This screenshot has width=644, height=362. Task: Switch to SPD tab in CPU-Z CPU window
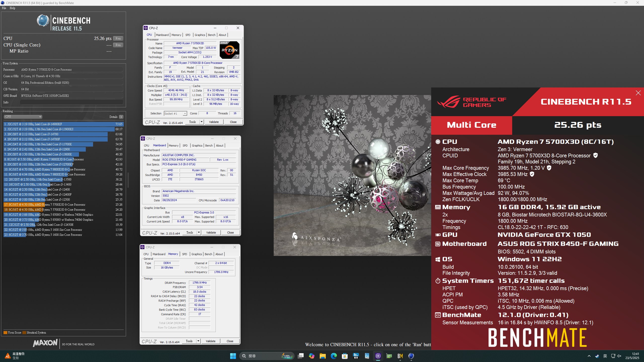pyautogui.click(x=188, y=35)
